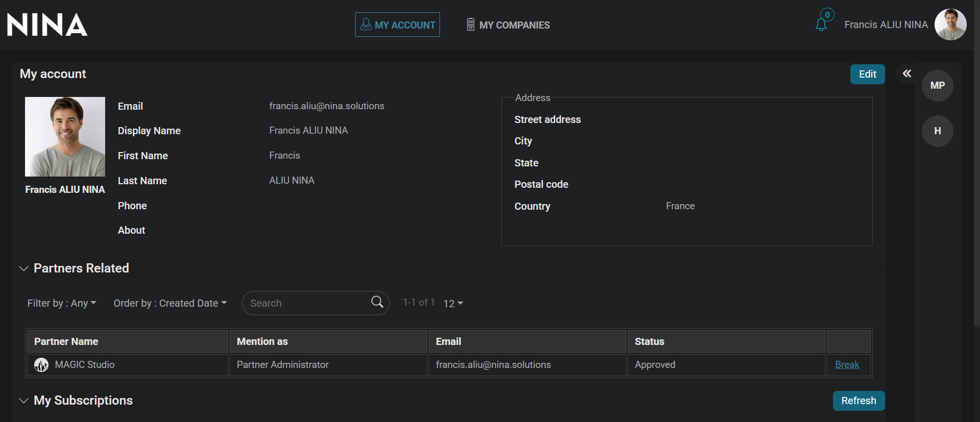The width and height of the screenshot is (980, 422).
Task: Select the MP circular badge
Action: coord(937,86)
